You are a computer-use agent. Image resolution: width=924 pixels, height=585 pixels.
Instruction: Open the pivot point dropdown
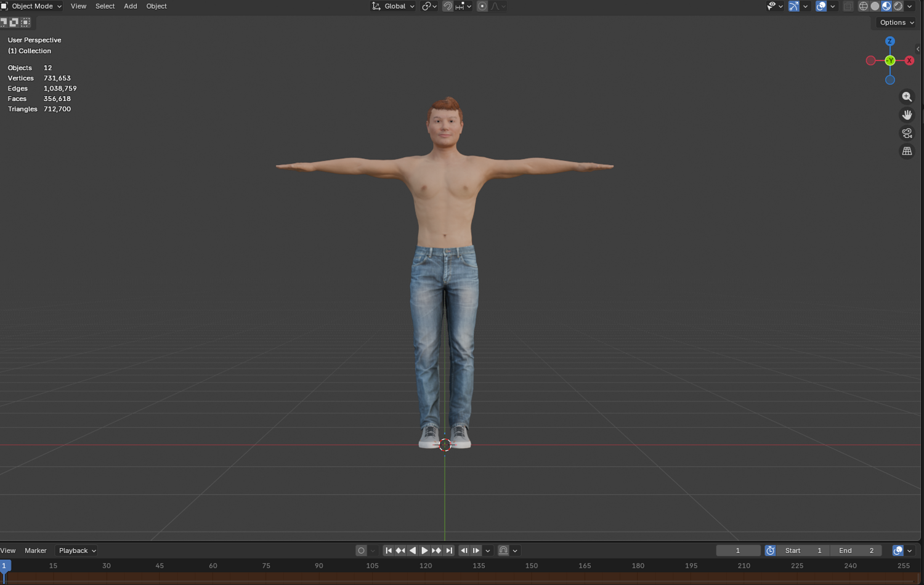click(429, 6)
